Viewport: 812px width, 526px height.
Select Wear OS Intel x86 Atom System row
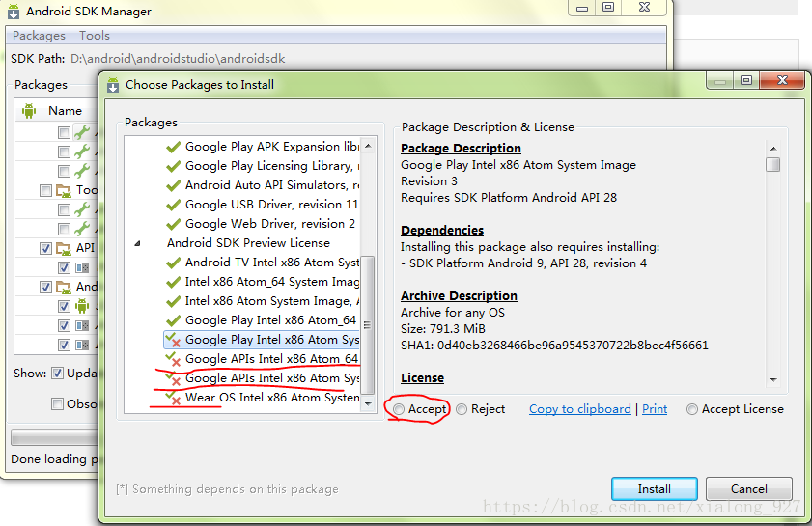[263, 398]
